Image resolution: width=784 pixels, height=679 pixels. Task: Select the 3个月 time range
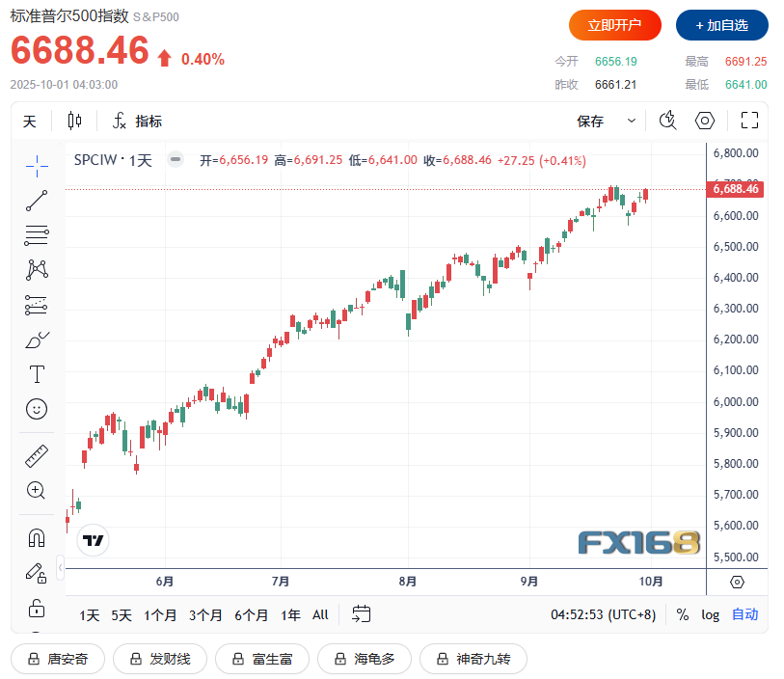(x=205, y=614)
